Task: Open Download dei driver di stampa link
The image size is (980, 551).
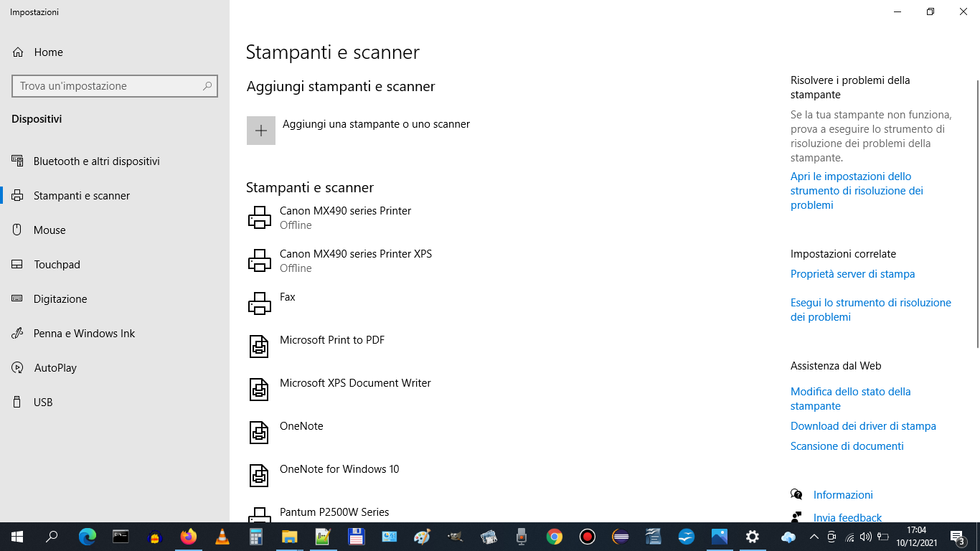Action: tap(863, 426)
